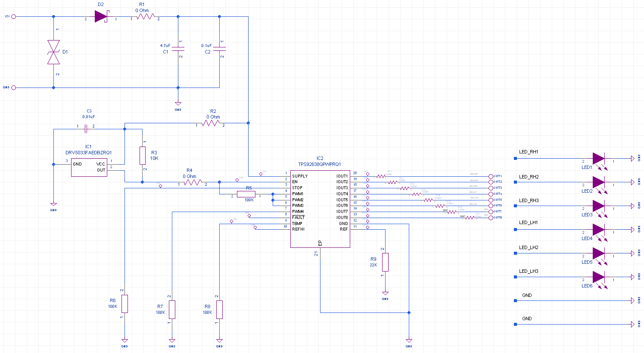
Task: Click the PWM1 pin label on IC2
Action: 298,194
